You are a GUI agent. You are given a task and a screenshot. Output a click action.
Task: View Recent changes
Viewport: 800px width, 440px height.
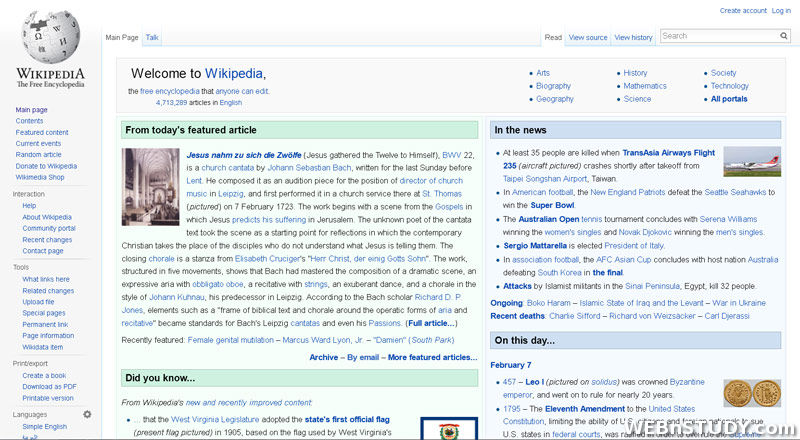point(47,239)
